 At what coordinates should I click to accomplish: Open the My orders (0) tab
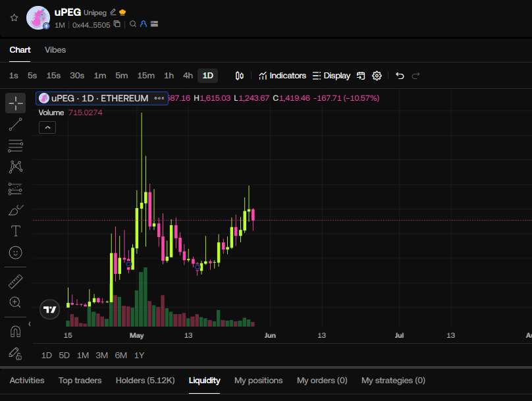tap(322, 381)
